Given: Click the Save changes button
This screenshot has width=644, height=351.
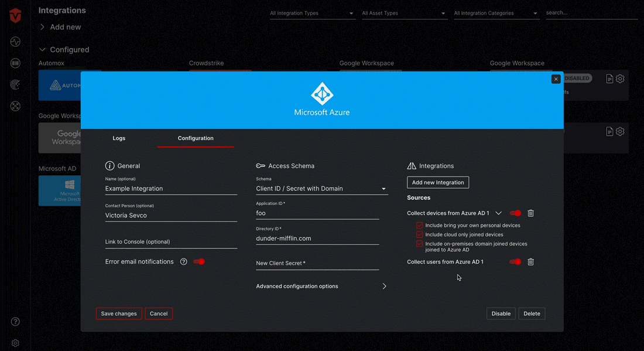Looking at the screenshot, I should click(119, 313).
